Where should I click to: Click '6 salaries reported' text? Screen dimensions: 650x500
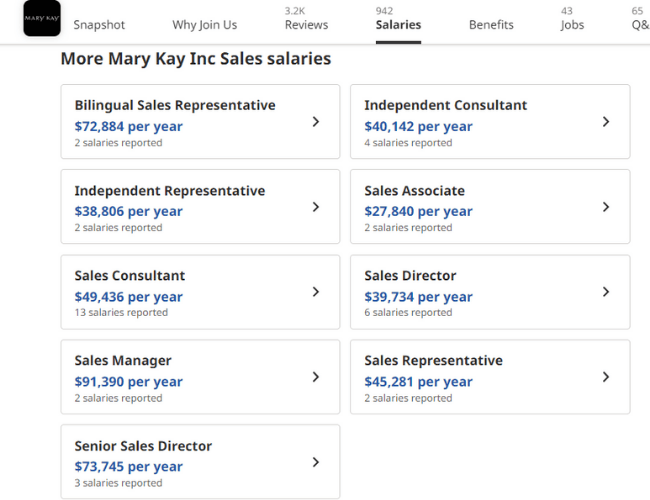[408, 313]
